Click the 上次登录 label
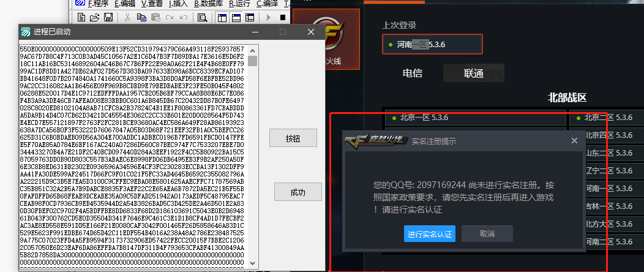Viewport: 644px width, 272px height. pyautogui.click(x=399, y=25)
